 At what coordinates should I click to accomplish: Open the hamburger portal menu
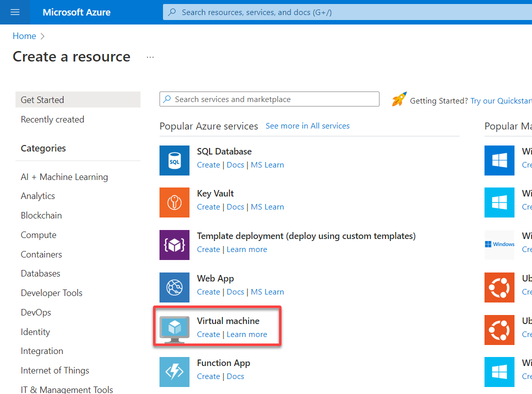click(x=15, y=12)
